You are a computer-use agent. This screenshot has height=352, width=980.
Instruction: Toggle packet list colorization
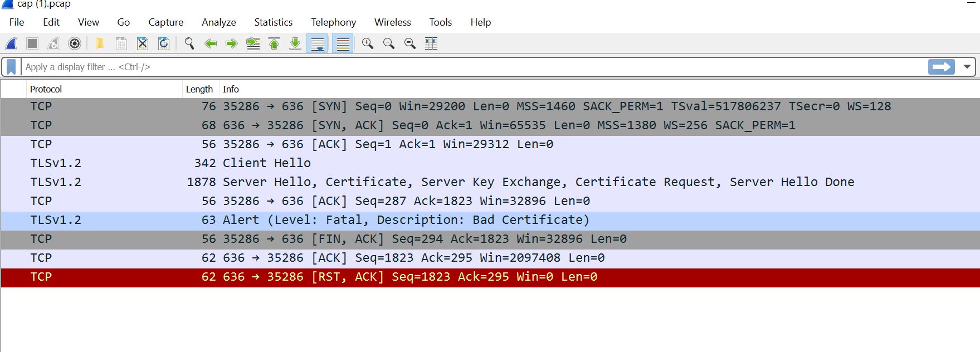tap(343, 43)
